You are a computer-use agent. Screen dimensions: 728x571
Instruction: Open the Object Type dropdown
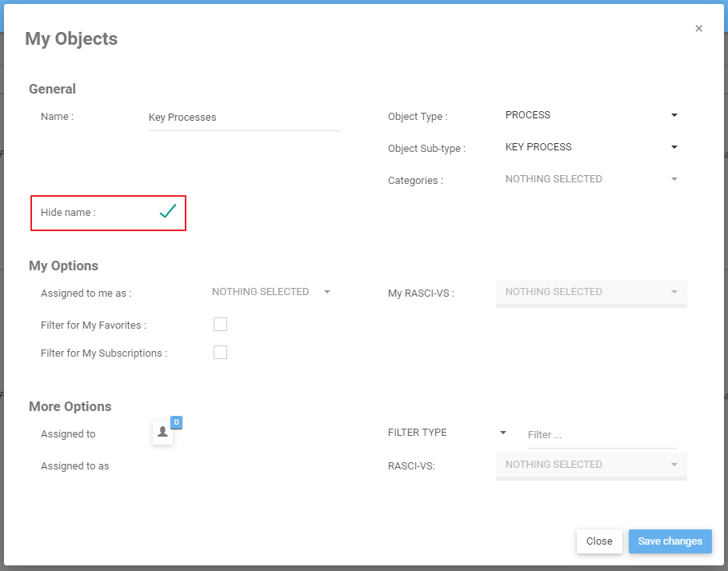point(590,115)
